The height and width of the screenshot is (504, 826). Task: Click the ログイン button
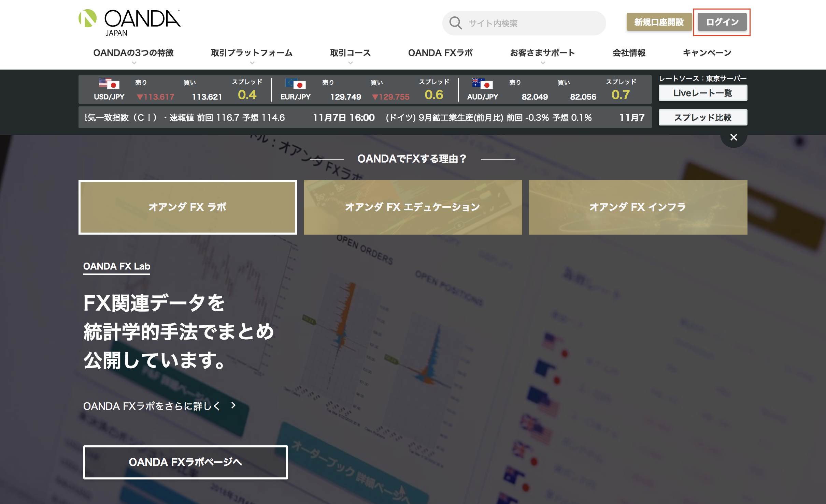coord(722,22)
